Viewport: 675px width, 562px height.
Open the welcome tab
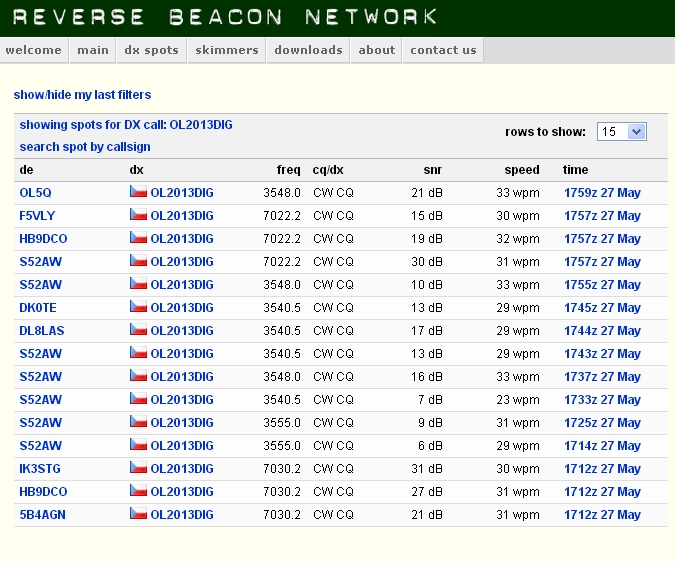point(33,50)
